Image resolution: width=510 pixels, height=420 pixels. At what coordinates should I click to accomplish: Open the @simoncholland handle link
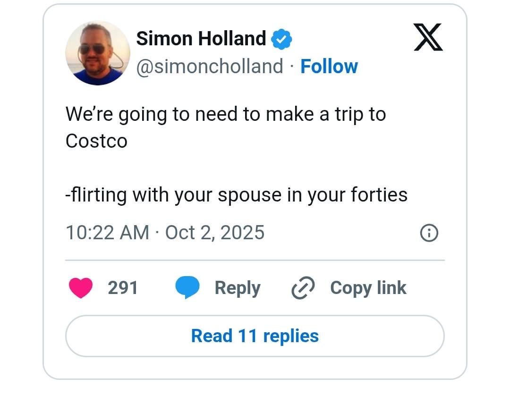point(210,67)
